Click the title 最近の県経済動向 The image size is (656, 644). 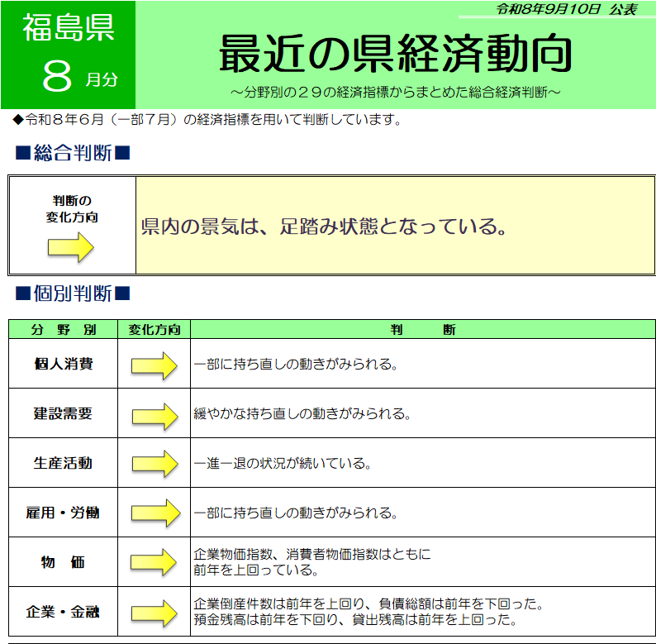point(396,54)
